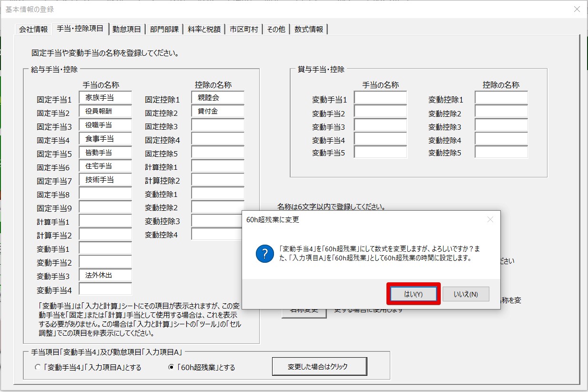Click the 変動手当3 field containing 法外休出
The width and height of the screenshot is (588, 392).
coord(105,276)
